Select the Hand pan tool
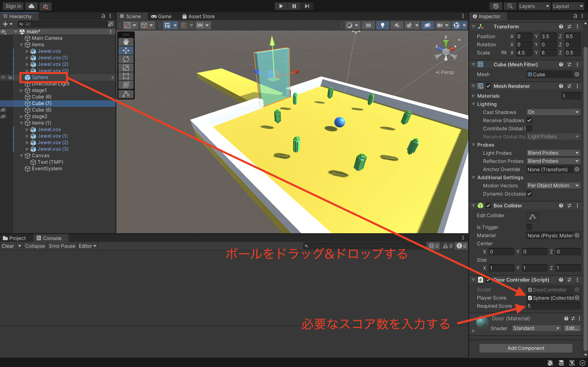The image size is (588, 367). (126, 42)
